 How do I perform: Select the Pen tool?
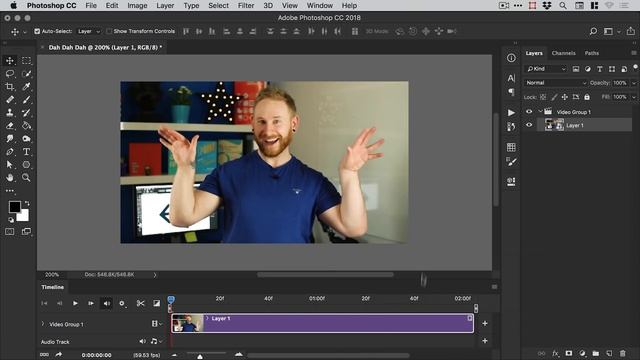point(10,152)
